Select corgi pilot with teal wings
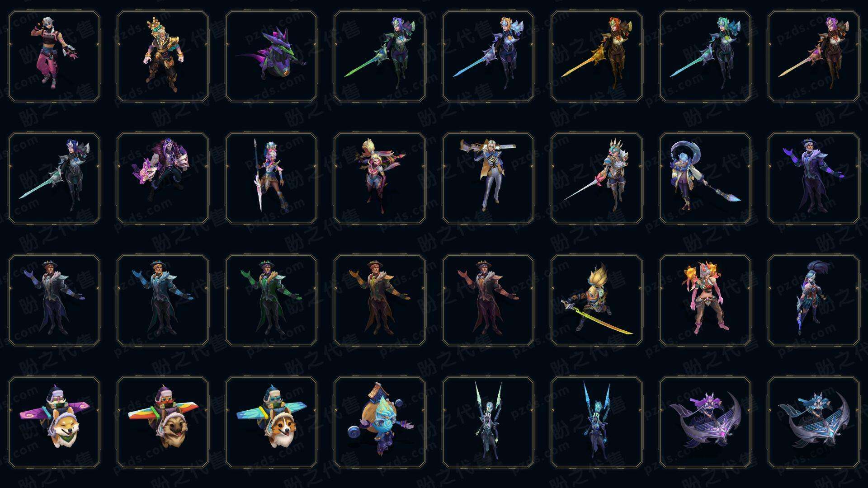This screenshot has height=488, width=868. (271, 422)
